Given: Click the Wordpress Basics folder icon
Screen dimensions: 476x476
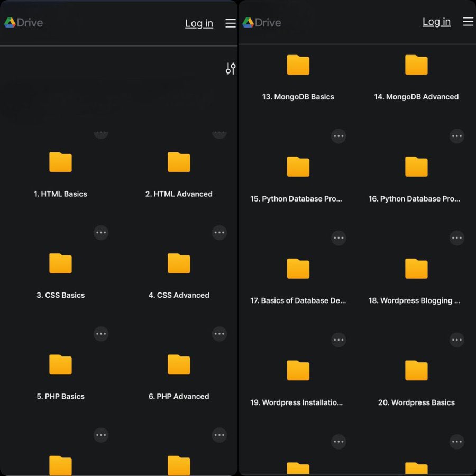Looking at the screenshot, I should click(x=416, y=370).
